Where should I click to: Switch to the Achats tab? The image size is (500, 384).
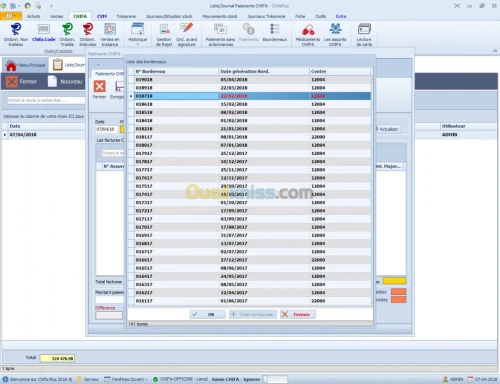click(33, 16)
